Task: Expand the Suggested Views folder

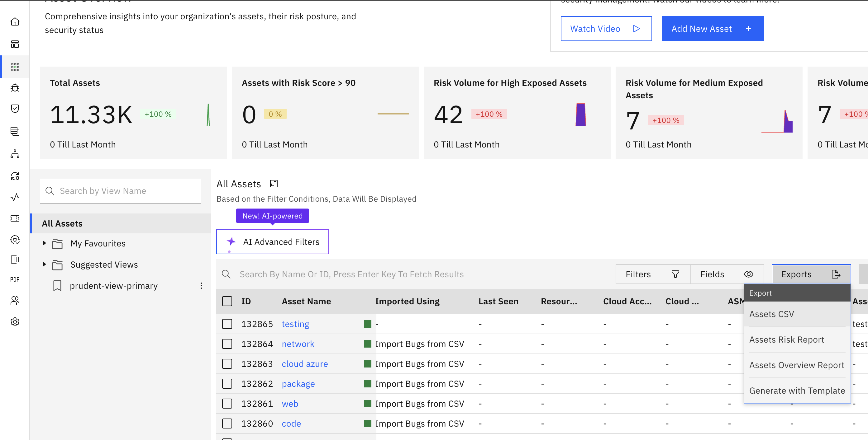Action: click(x=44, y=264)
